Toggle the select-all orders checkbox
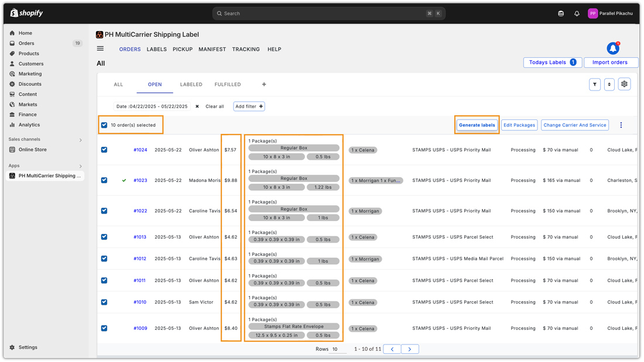 tap(104, 125)
